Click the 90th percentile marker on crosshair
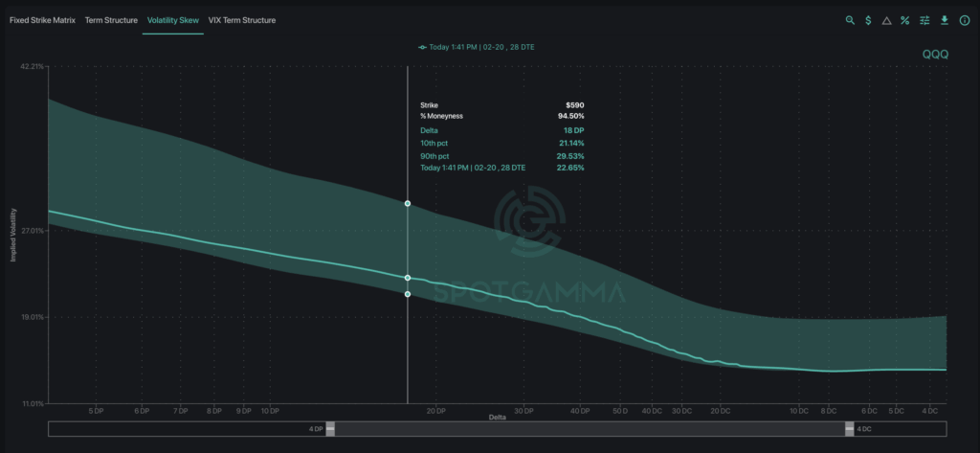The height and width of the screenshot is (453, 980). coord(408,204)
